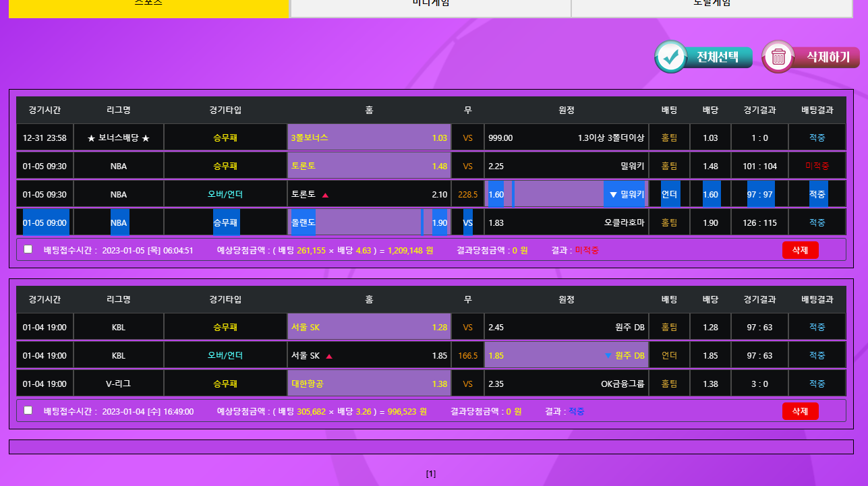This screenshot has width=868, height=486.
Task: Click the 서울 SK 1.28 home odds cell
Action: coord(369,328)
